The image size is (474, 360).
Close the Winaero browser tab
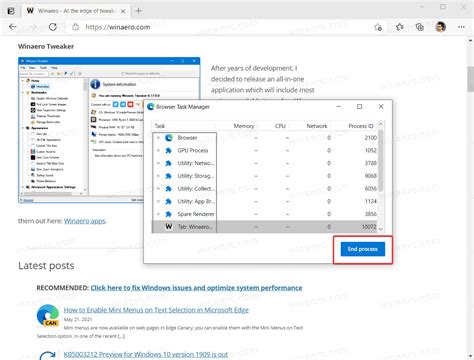123,11
